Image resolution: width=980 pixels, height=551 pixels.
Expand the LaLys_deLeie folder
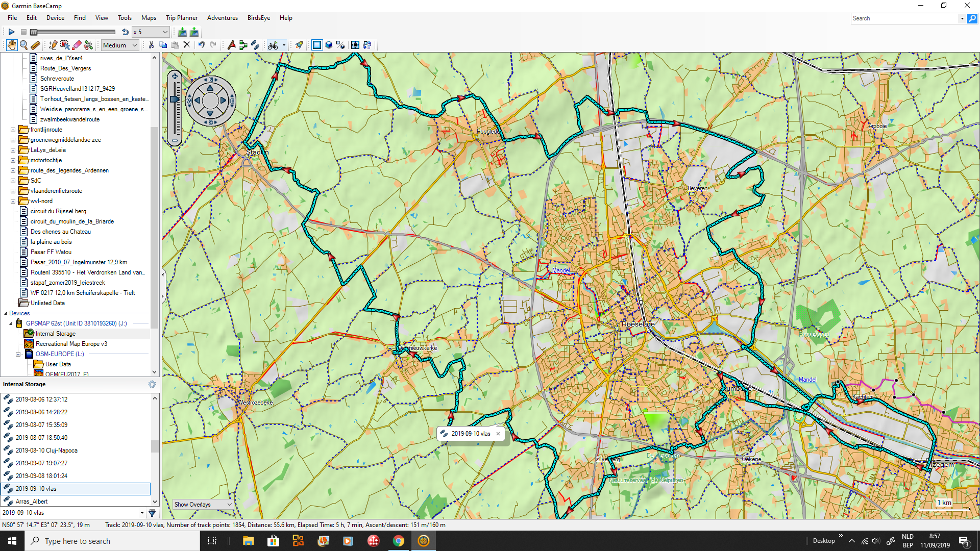(13, 150)
